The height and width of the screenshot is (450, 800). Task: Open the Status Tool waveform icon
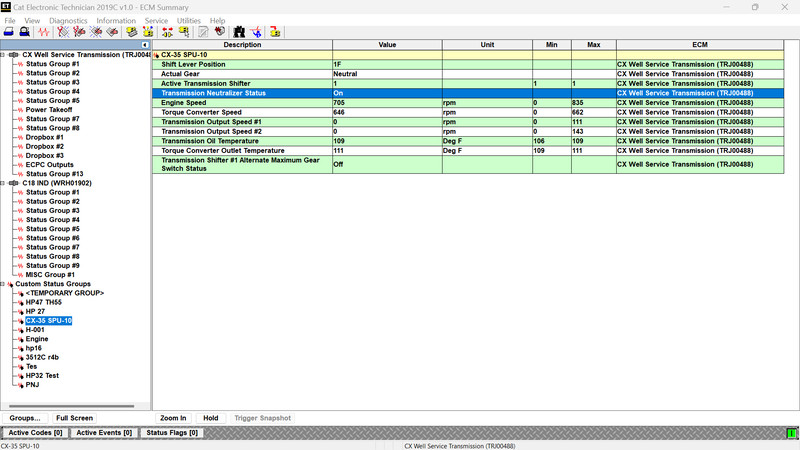(x=44, y=32)
